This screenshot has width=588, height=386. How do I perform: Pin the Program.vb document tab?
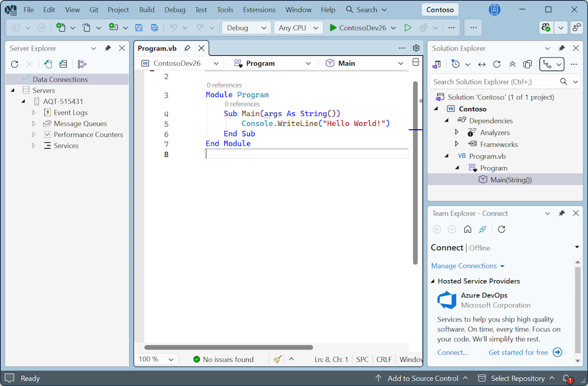click(x=187, y=48)
